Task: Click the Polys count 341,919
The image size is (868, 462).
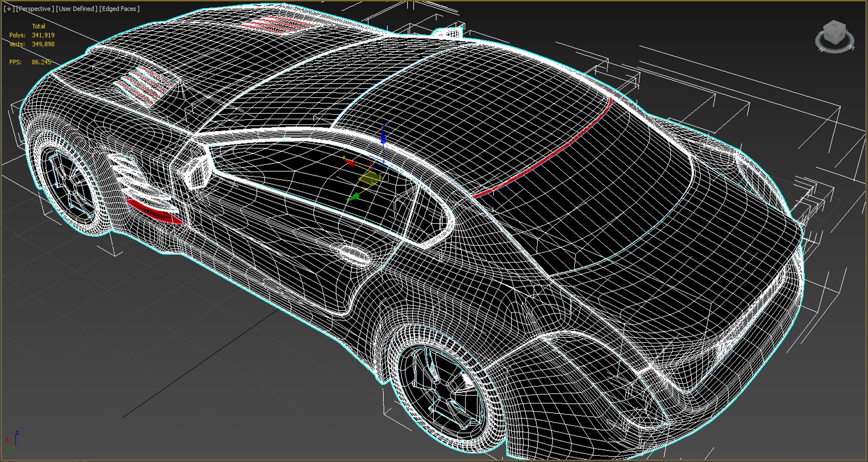Action: [x=43, y=35]
